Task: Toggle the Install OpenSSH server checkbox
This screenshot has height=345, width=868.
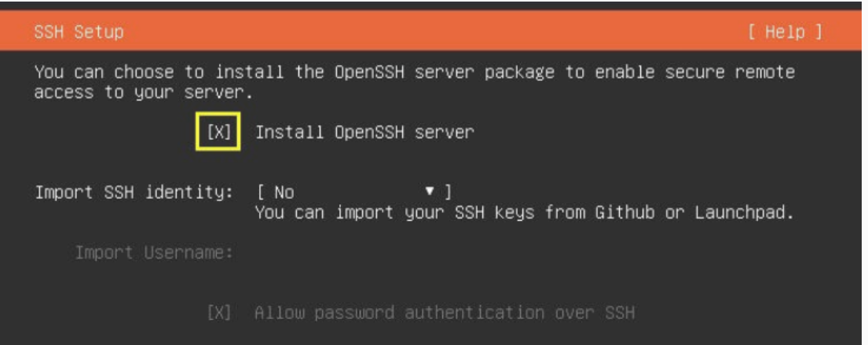Action: pyautogui.click(x=218, y=132)
